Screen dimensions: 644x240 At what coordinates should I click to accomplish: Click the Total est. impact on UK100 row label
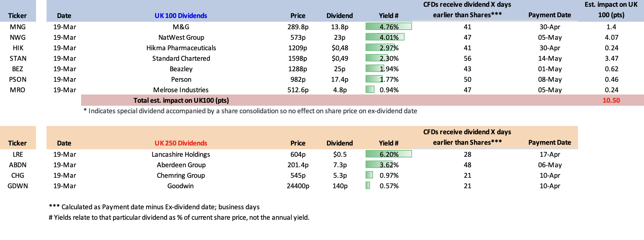(x=181, y=100)
